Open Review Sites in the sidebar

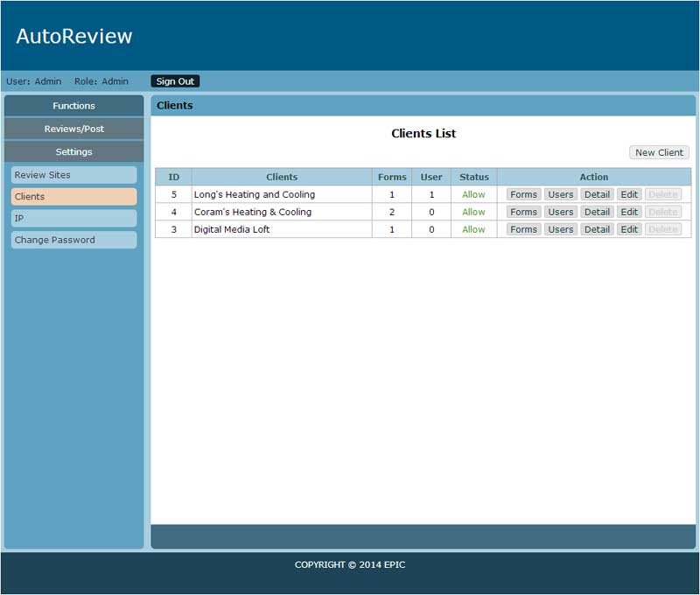73,175
